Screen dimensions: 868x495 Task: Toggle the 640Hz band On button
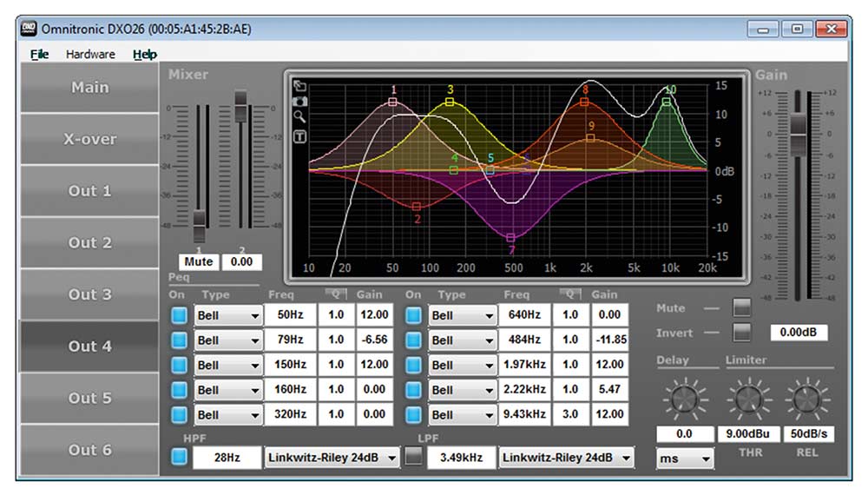[x=413, y=315]
